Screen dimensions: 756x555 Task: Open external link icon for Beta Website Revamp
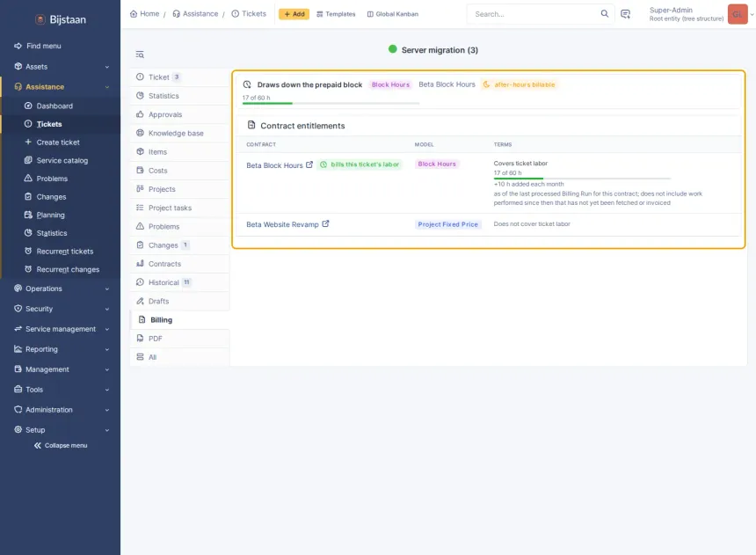325,224
